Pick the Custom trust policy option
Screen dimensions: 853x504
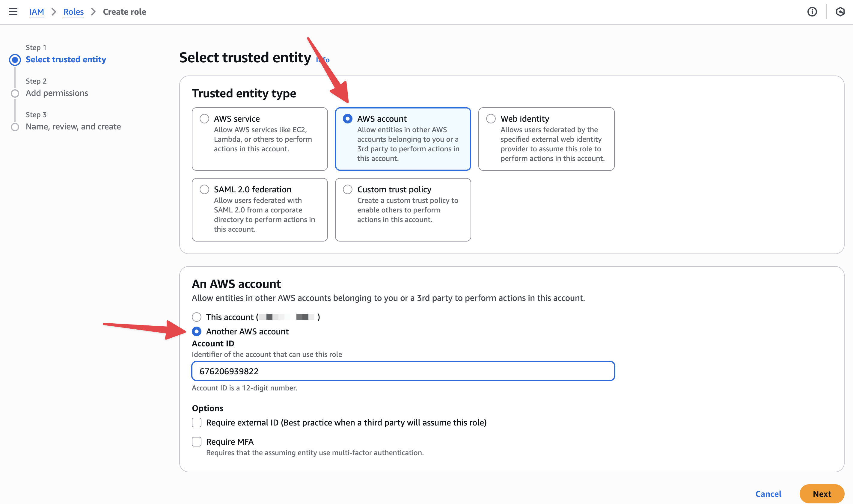[347, 189]
